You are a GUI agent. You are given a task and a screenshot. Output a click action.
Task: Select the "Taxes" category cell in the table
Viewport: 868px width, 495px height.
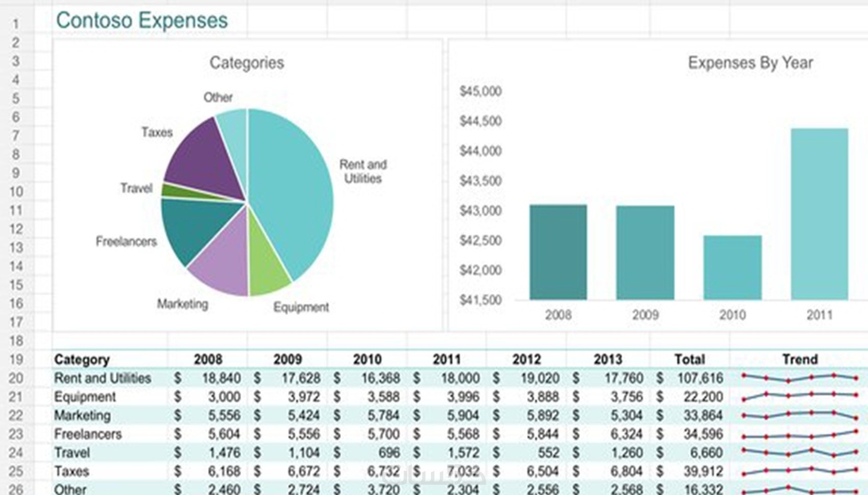[x=110, y=472]
